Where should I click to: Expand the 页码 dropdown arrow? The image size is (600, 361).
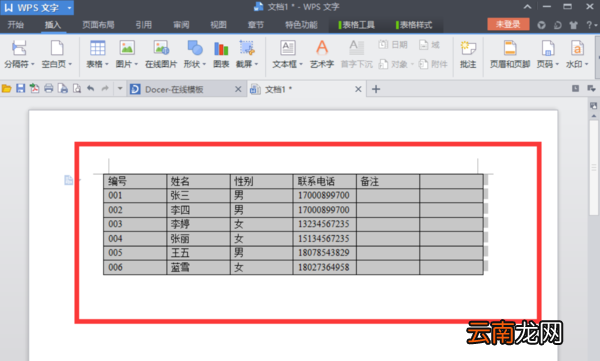click(557, 64)
